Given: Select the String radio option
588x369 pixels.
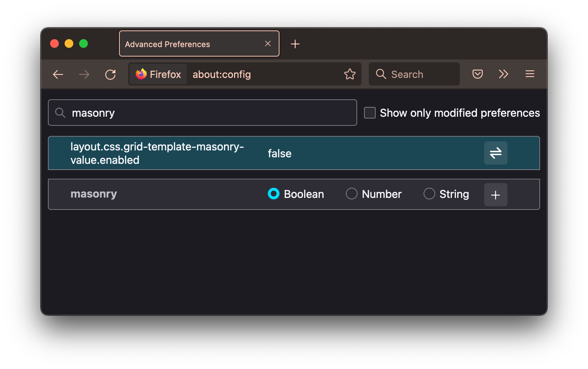Looking at the screenshot, I should [x=429, y=194].
